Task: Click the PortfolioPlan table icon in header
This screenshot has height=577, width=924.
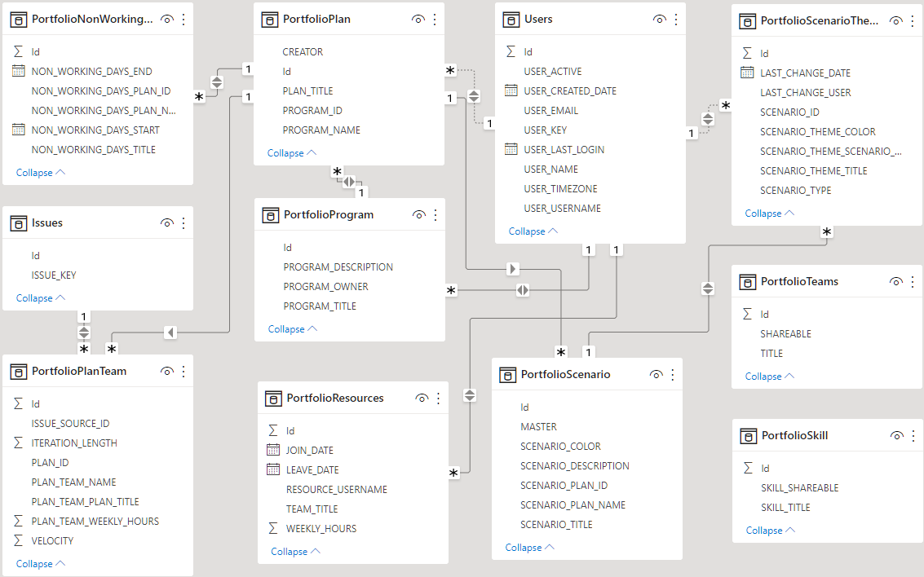Action: 270,19
